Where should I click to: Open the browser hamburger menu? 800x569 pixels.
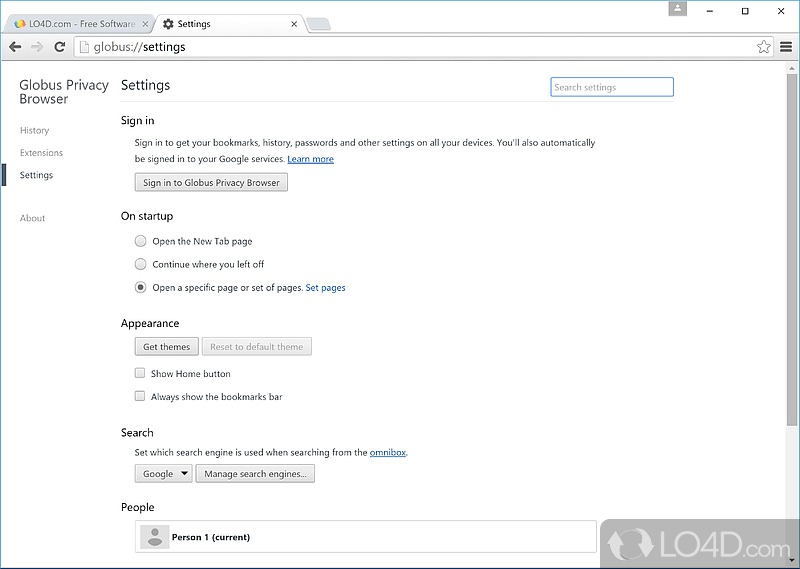pyautogui.click(x=786, y=46)
